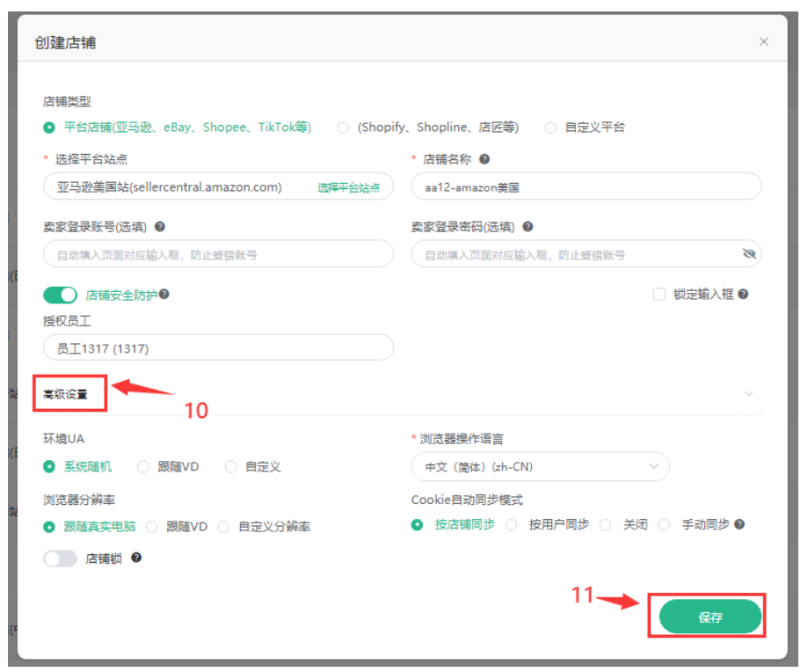Disable the 店铺安全防护 switch
The height and width of the screenshot is (672, 808).
click(x=60, y=295)
